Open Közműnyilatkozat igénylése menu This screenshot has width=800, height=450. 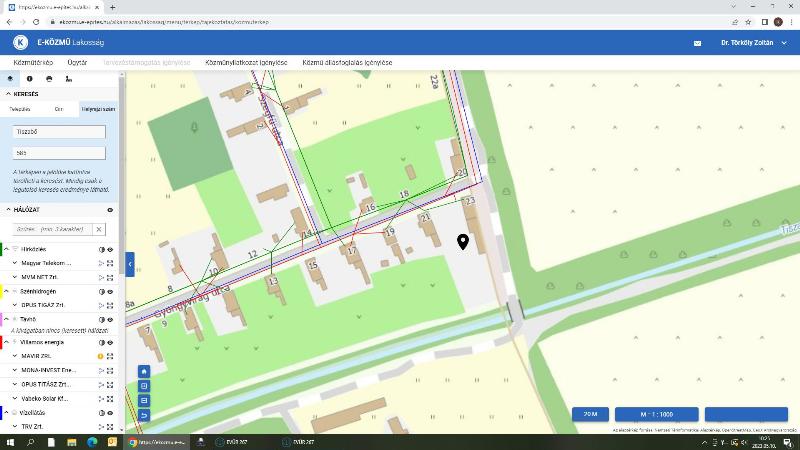click(x=246, y=62)
